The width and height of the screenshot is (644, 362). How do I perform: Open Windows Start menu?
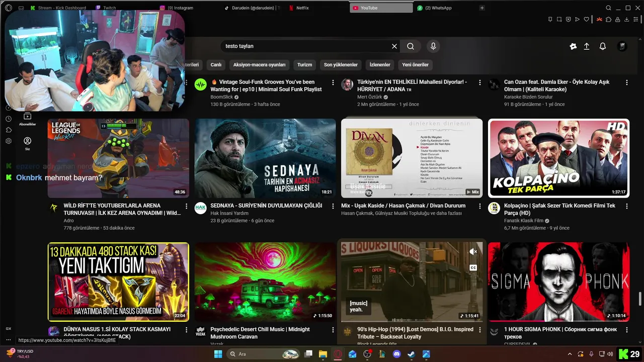pyautogui.click(x=218, y=354)
